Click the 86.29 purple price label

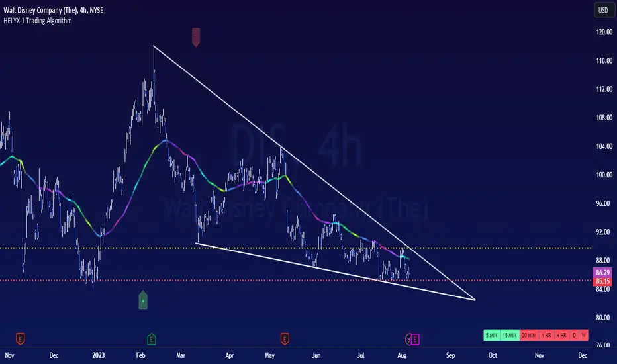602,272
